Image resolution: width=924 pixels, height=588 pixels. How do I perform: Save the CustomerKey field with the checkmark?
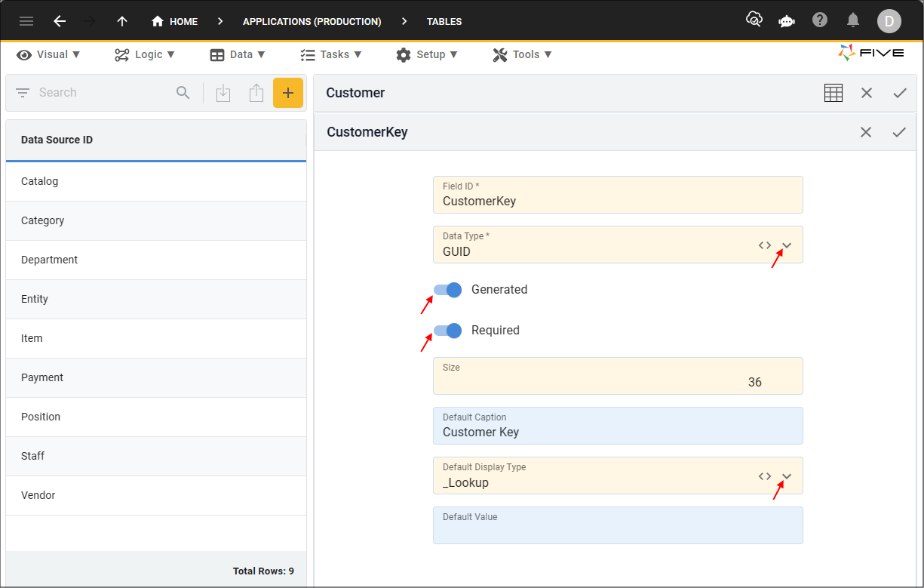[899, 132]
